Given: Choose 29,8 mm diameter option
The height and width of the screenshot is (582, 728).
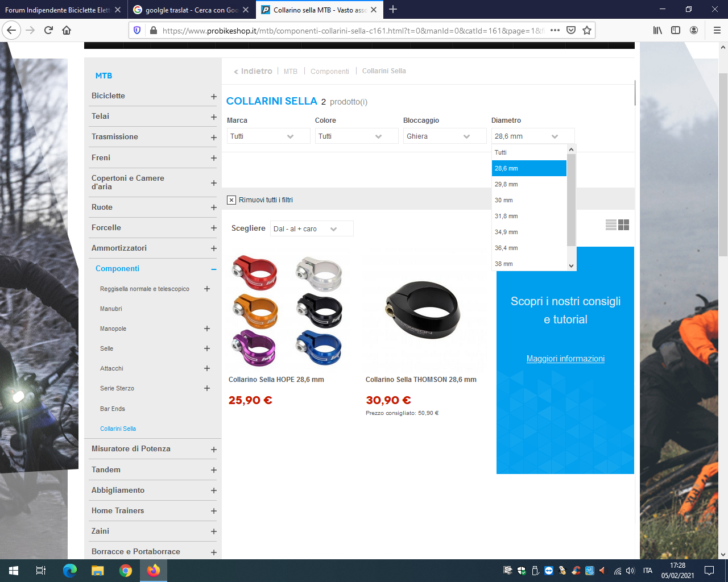Looking at the screenshot, I should [529, 184].
